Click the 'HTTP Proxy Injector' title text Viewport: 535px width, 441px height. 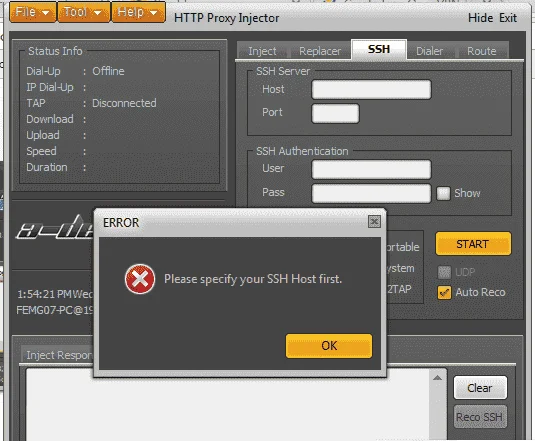click(227, 18)
